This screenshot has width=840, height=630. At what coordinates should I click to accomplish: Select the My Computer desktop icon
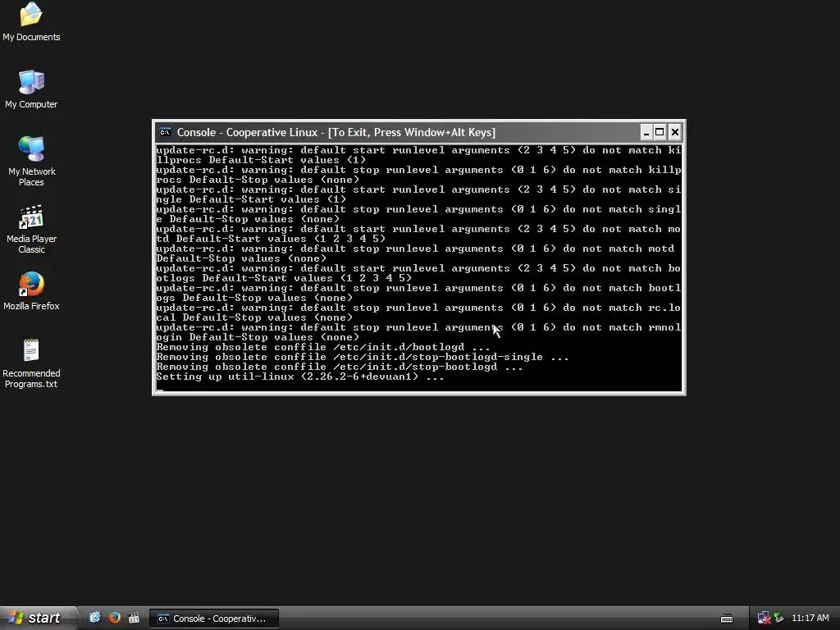31,89
